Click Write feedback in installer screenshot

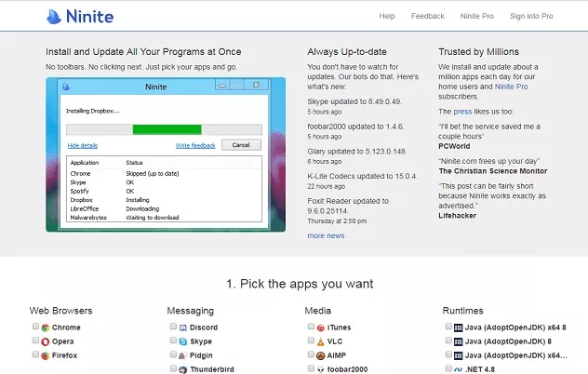pyautogui.click(x=195, y=145)
